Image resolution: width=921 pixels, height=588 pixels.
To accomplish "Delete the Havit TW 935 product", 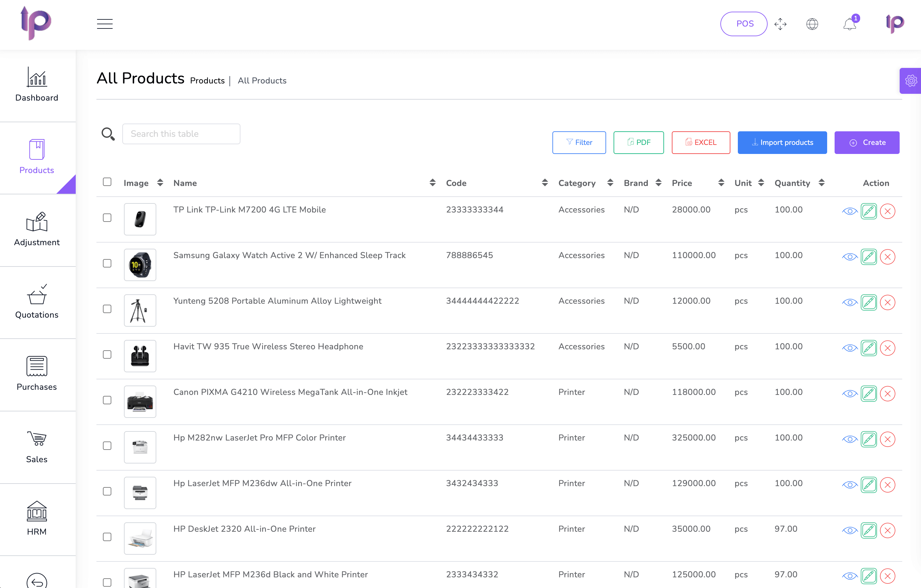I will [887, 347].
